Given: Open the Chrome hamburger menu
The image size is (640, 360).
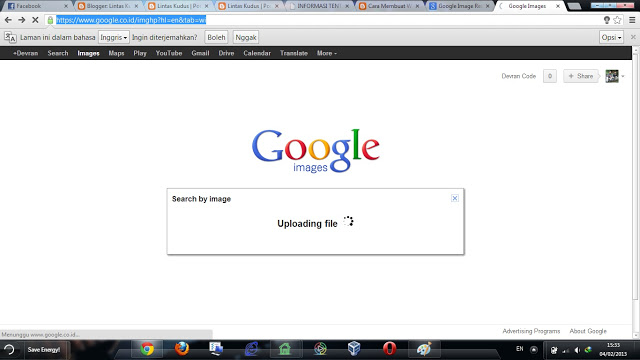Looking at the screenshot, I should (x=632, y=20).
